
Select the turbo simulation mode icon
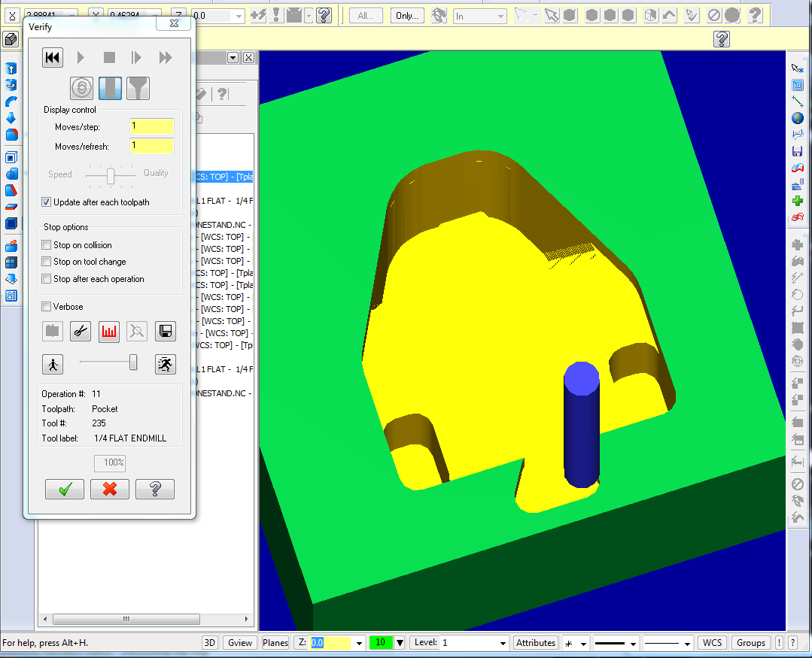click(x=81, y=89)
